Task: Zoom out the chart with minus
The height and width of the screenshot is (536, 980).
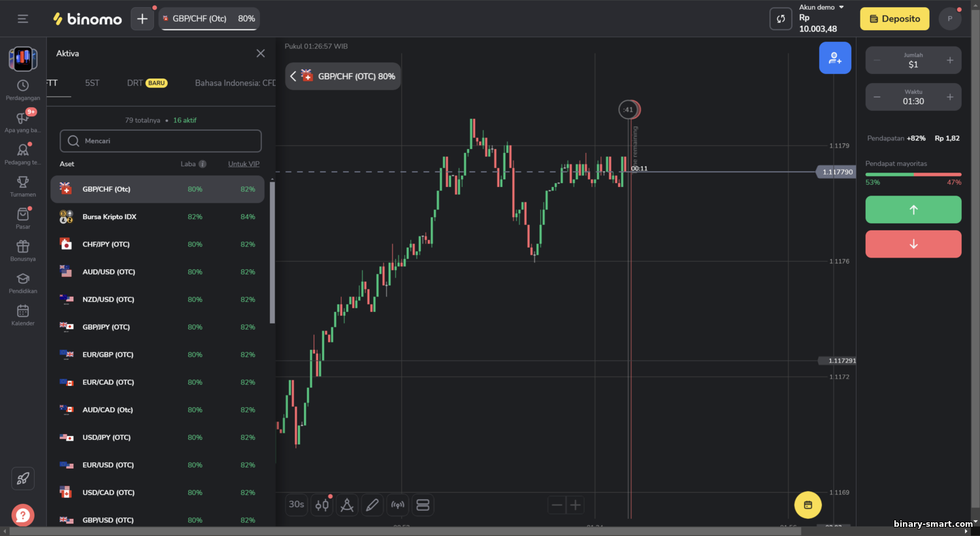Action: (557, 505)
